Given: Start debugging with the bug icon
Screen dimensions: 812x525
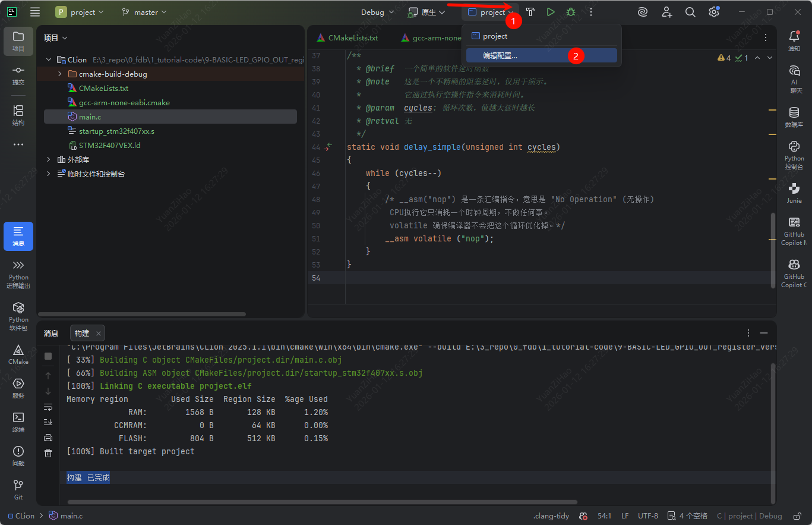Looking at the screenshot, I should [x=571, y=12].
